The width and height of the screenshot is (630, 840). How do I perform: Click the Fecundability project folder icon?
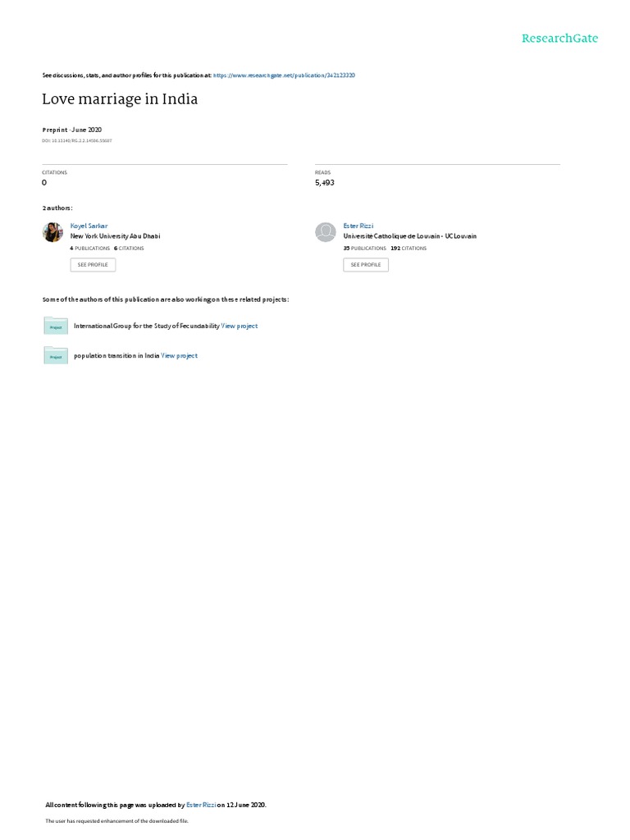coord(56,326)
